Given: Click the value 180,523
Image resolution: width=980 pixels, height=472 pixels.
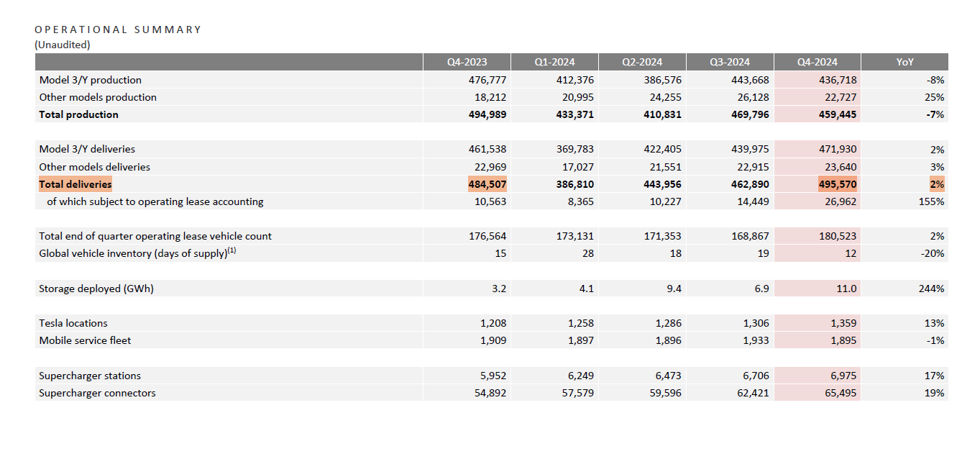Looking at the screenshot, I should tap(838, 236).
